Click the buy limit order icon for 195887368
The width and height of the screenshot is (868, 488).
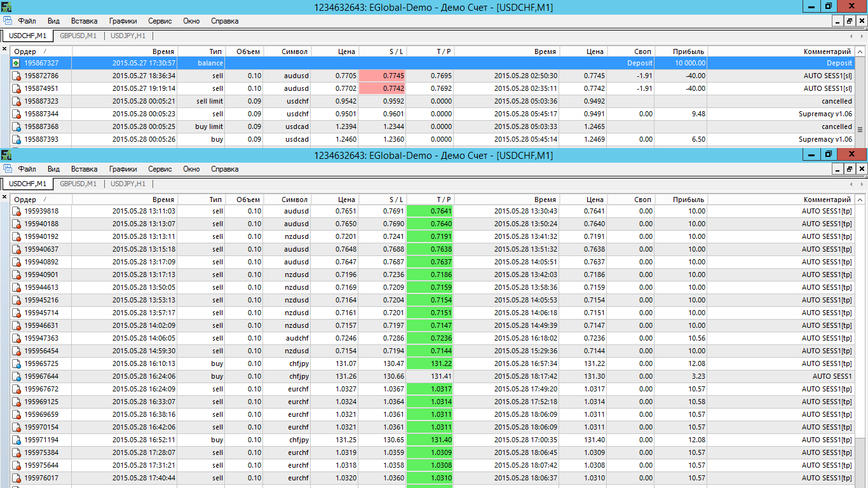point(17,126)
